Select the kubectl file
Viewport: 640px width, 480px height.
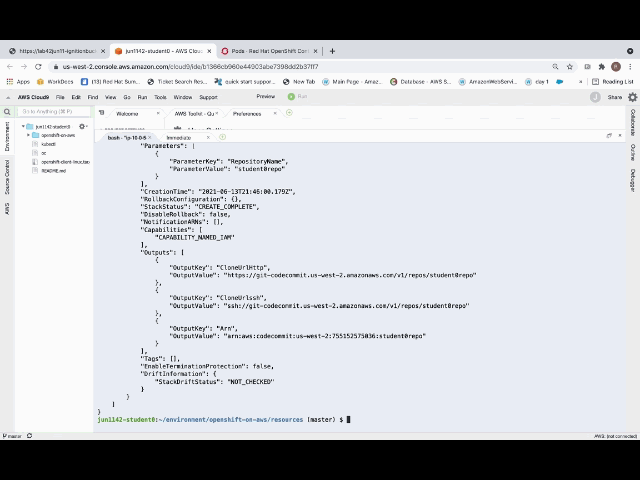point(48,144)
